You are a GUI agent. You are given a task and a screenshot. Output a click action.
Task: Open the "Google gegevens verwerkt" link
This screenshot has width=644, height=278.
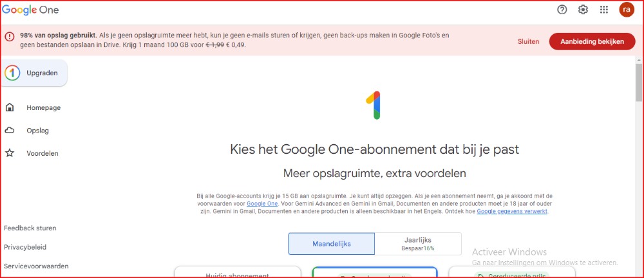(x=512, y=211)
